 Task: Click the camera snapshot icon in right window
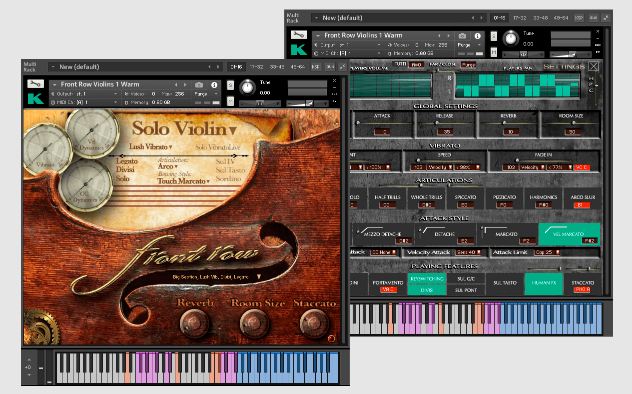click(462, 36)
